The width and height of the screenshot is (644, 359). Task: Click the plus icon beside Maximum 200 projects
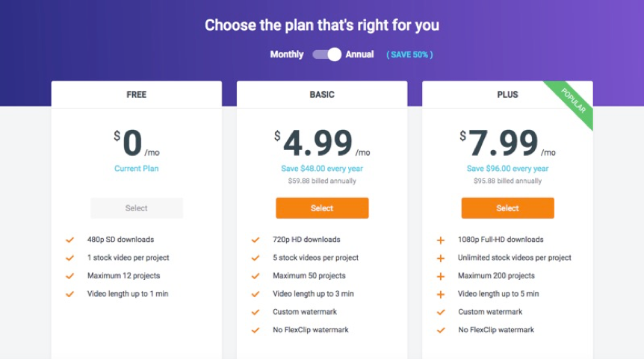pyautogui.click(x=441, y=276)
